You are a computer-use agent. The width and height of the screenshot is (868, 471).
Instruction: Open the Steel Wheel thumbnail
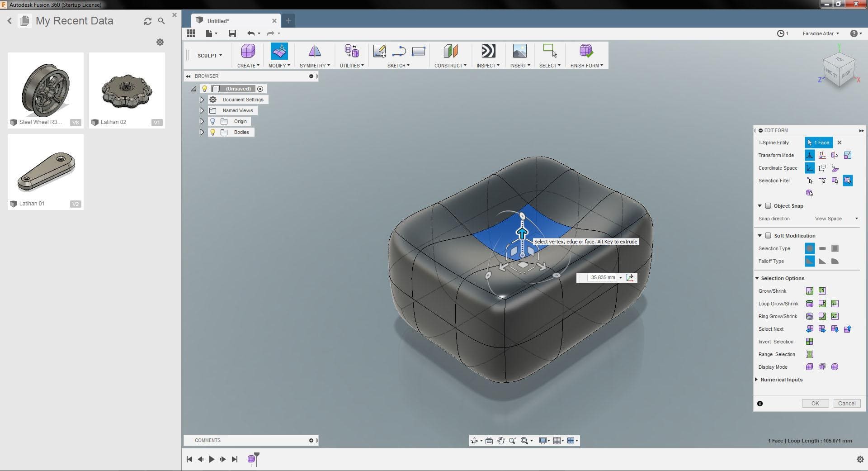46,90
